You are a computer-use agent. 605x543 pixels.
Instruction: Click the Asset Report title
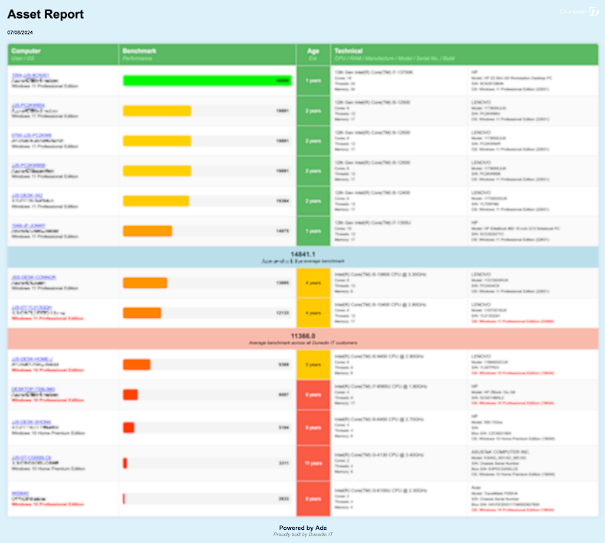tap(46, 14)
